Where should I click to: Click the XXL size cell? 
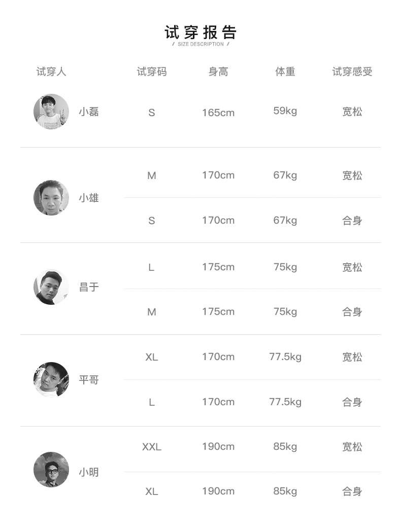151,447
